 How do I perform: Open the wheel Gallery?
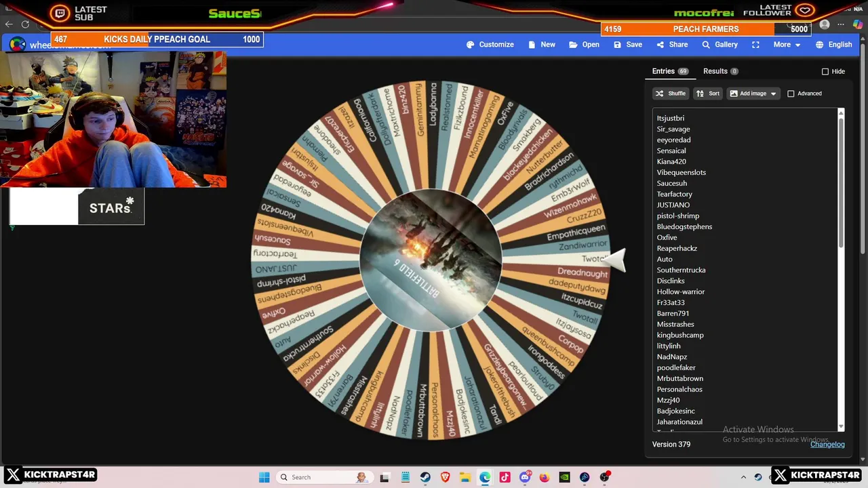pos(719,45)
